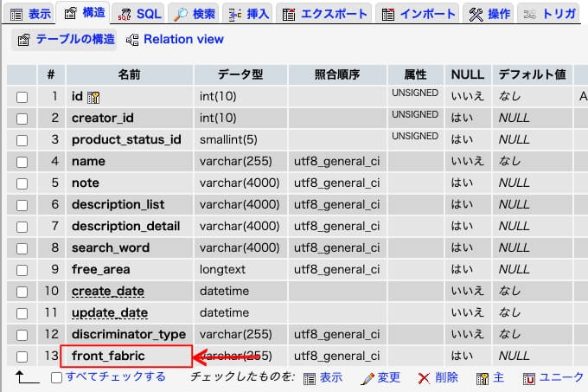Open the SQL tab
This screenshot has width=588, height=392.
139,14
